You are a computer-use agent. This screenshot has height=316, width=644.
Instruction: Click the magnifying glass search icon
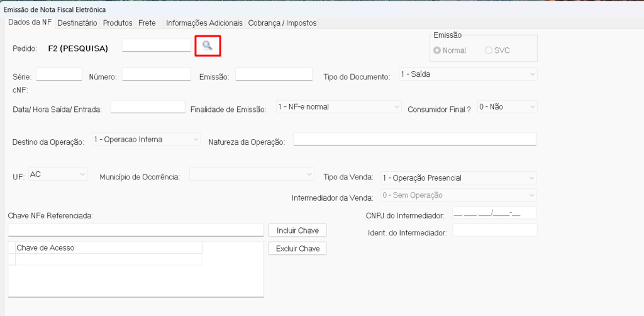click(208, 45)
